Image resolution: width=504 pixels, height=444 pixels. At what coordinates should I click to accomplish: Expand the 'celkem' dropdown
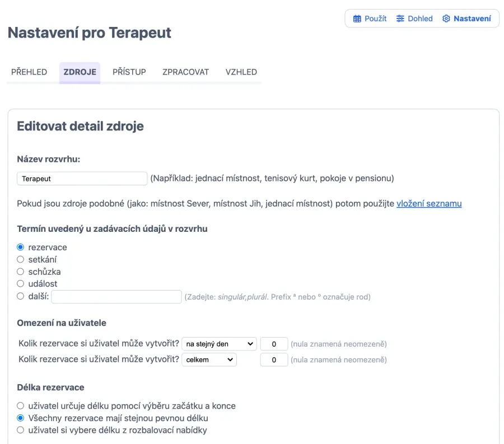209,359
